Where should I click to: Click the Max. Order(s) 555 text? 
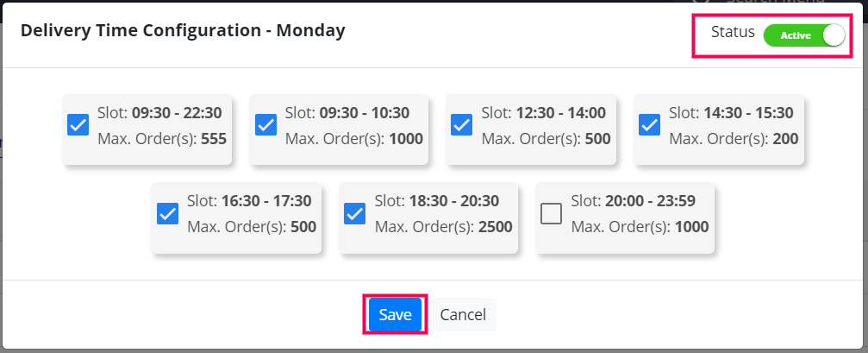162,139
